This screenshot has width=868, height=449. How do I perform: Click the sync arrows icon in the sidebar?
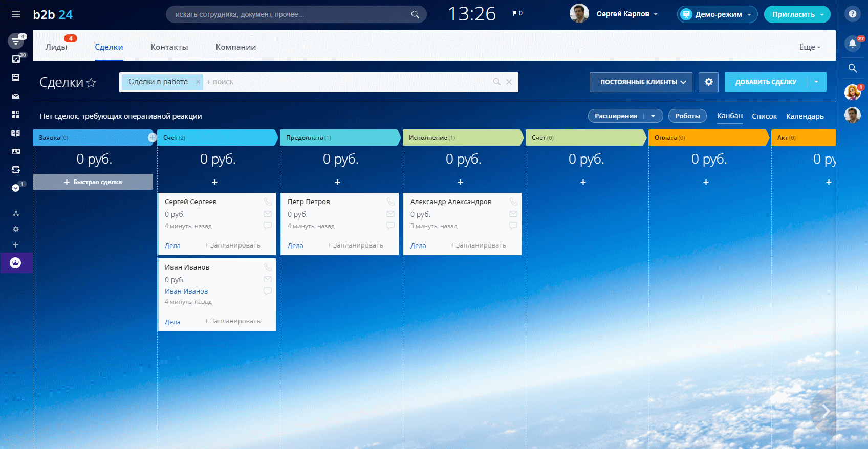click(16, 170)
